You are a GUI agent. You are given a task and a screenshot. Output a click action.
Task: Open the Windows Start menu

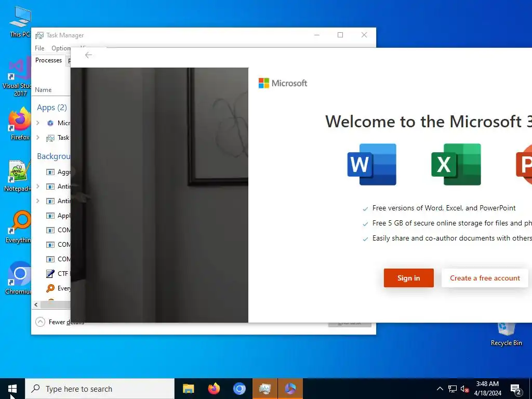point(12,389)
